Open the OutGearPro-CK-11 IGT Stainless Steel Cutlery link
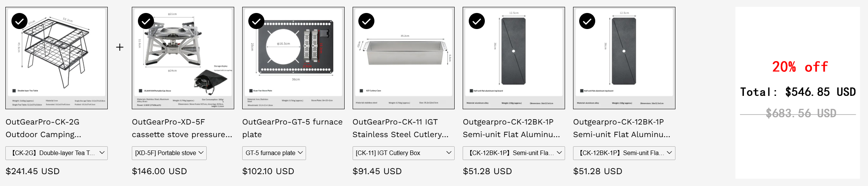 (x=400, y=128)
